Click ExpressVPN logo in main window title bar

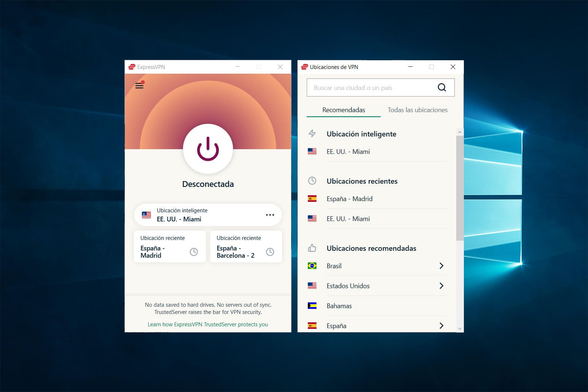(132, 67)
